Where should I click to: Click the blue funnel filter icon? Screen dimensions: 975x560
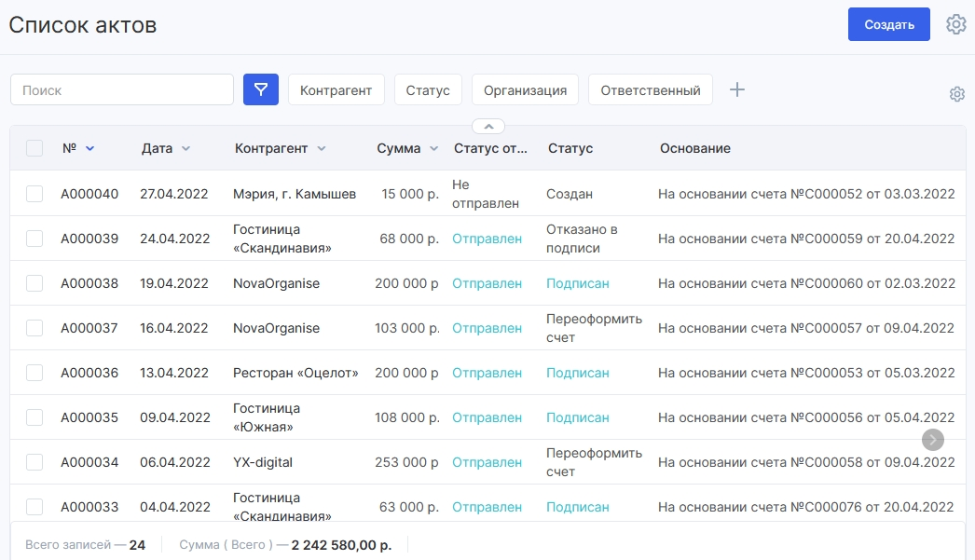tap(261, 89)
